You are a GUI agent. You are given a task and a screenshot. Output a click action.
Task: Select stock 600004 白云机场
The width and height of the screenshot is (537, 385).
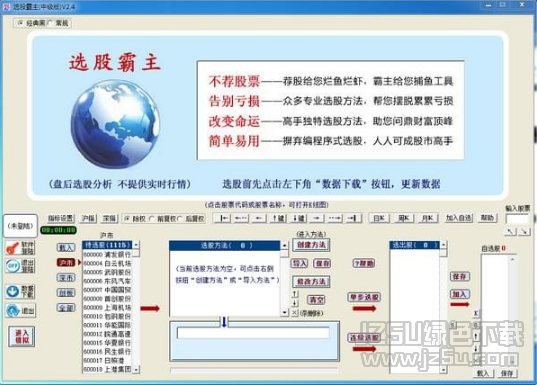click(107, 263)
